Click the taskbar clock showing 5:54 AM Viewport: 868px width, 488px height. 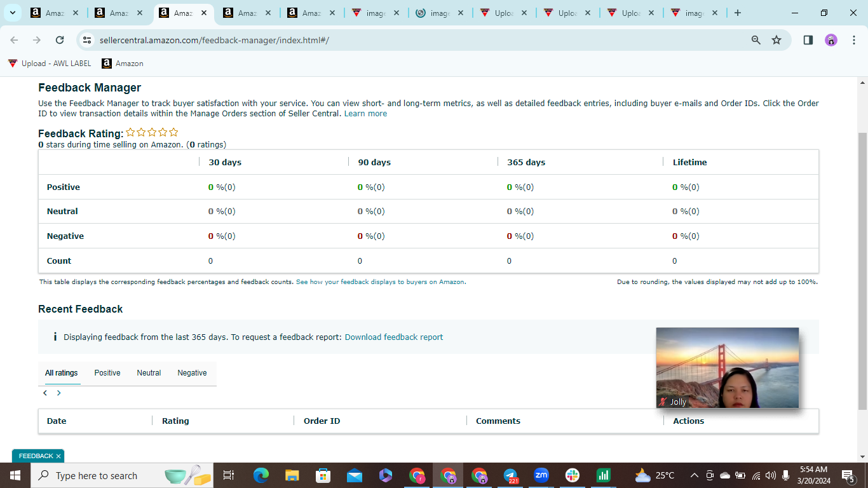[814, 475]
